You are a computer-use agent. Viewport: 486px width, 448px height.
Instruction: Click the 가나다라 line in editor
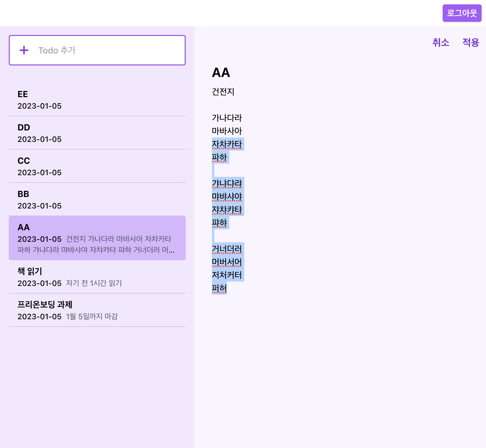click(227, 118)
